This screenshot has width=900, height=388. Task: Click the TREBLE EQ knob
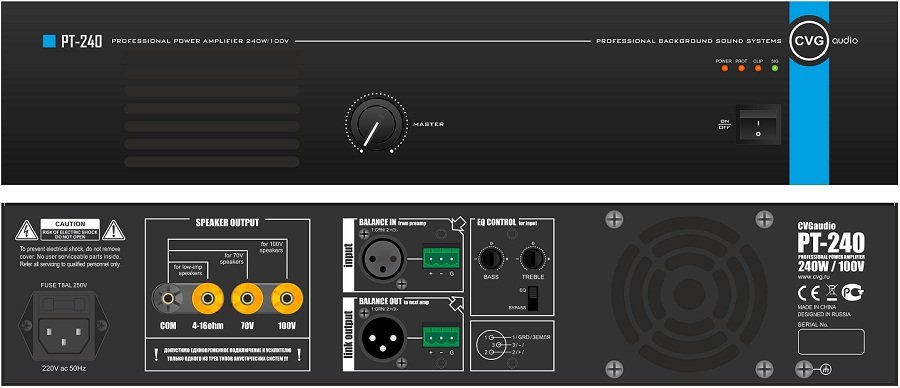tap(533, 258)
